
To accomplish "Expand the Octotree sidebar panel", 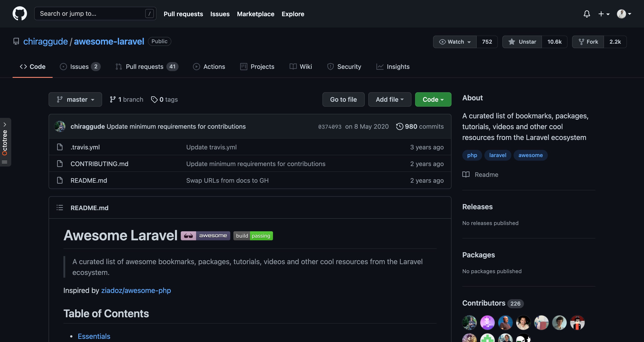I will (5, 124).
